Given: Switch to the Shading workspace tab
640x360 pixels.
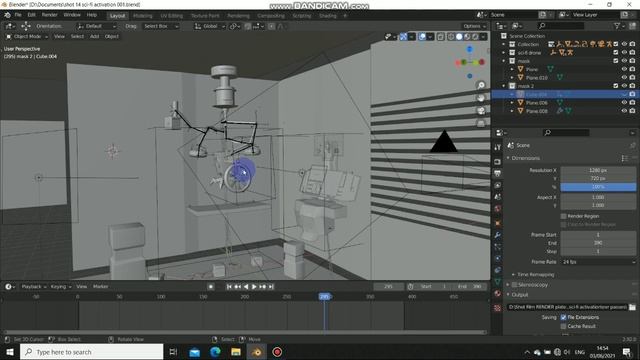Looking at the screenshot, I should pyautogui.click(x=328, y=16).
